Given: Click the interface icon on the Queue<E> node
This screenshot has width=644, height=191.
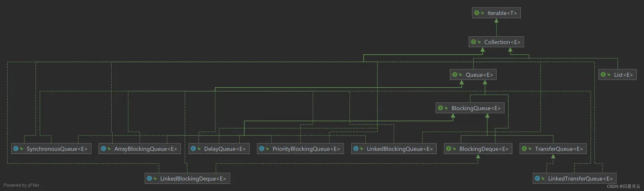Looking at the screenshot, I should click(454, 74).
